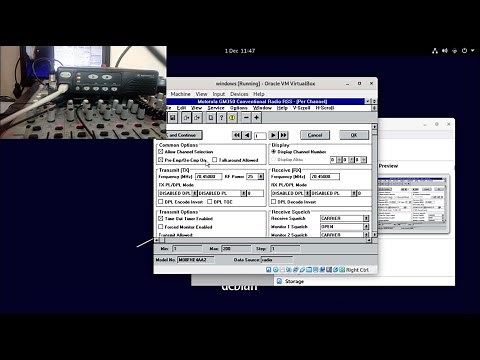Click the horizontal scrollbar right arrow

tap(369, 240)
